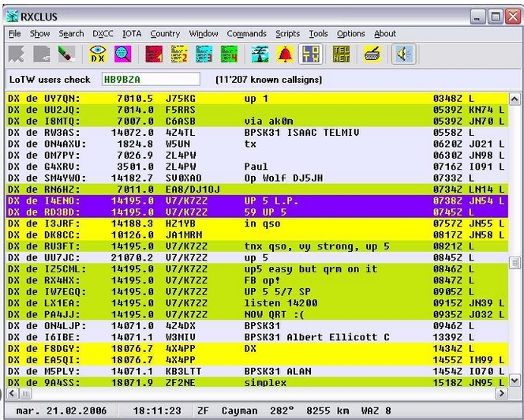This screenshot has height=420, width=524.
Task: Toggle the speaker sound icon
Action: [x=404, y=54]
